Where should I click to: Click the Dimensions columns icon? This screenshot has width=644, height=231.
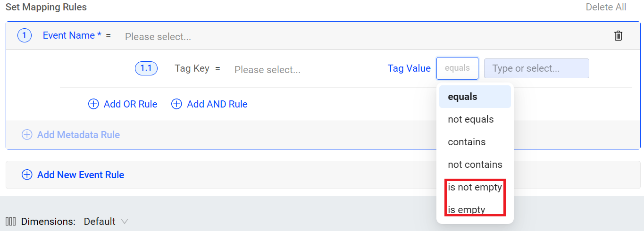[x=10, y=222]
